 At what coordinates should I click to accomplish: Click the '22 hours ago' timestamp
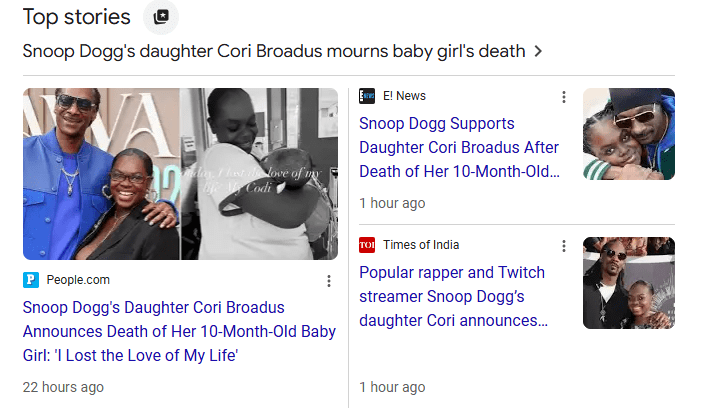(63, 387)
